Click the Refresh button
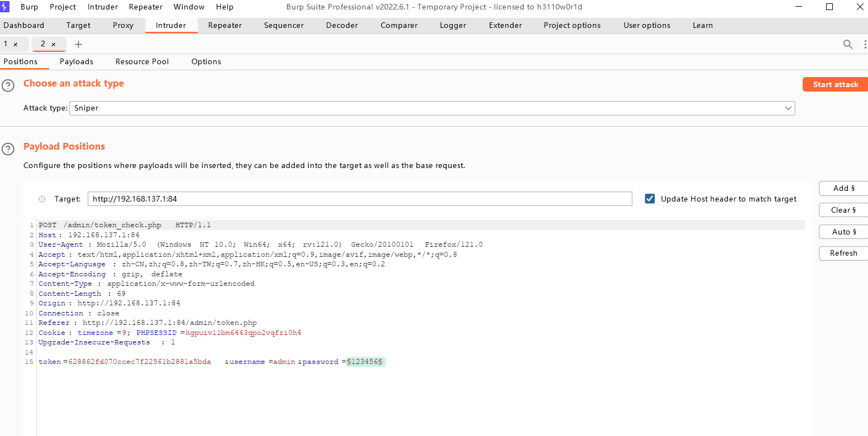868x436 pixels. coord(843,253)
